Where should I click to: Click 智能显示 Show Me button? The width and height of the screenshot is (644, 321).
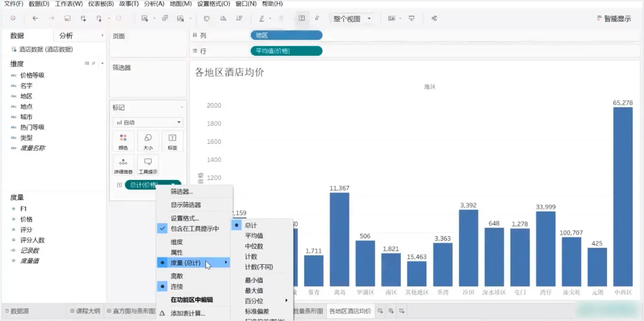pos(614,19)
